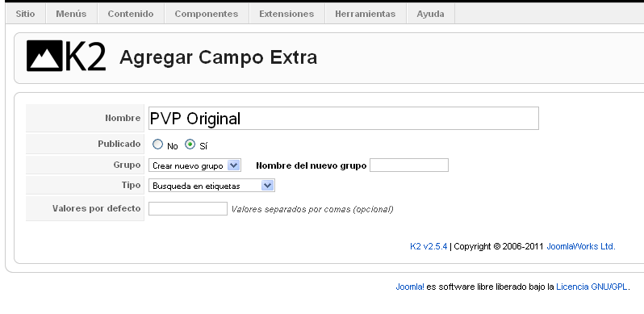The width and height of the screenshot is (644, 314).
Task: Open the Menús menu
Action: [72, 14]
